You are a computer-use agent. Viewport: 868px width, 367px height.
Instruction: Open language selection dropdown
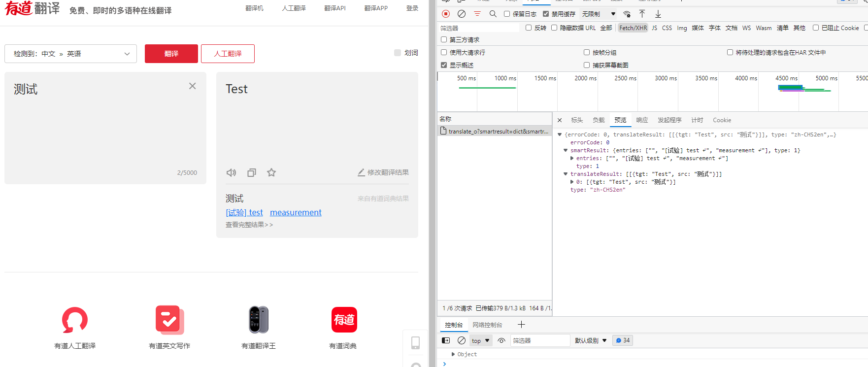pos(71,54)
